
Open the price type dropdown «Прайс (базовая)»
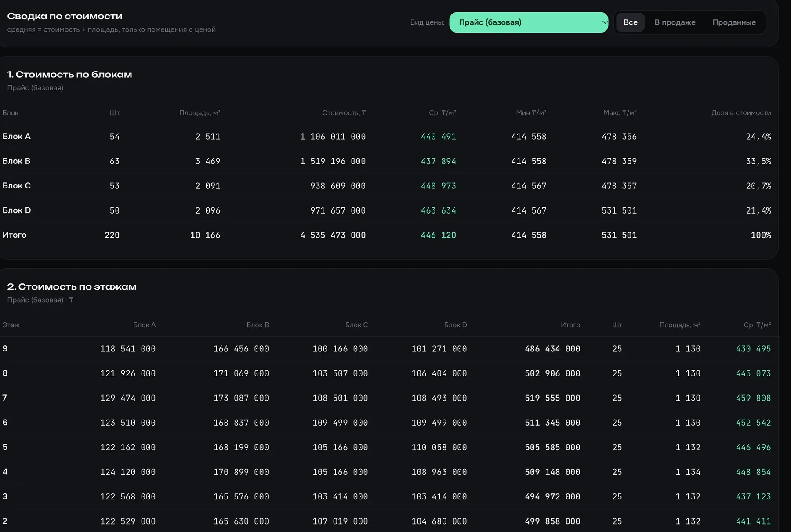[529, 22]
